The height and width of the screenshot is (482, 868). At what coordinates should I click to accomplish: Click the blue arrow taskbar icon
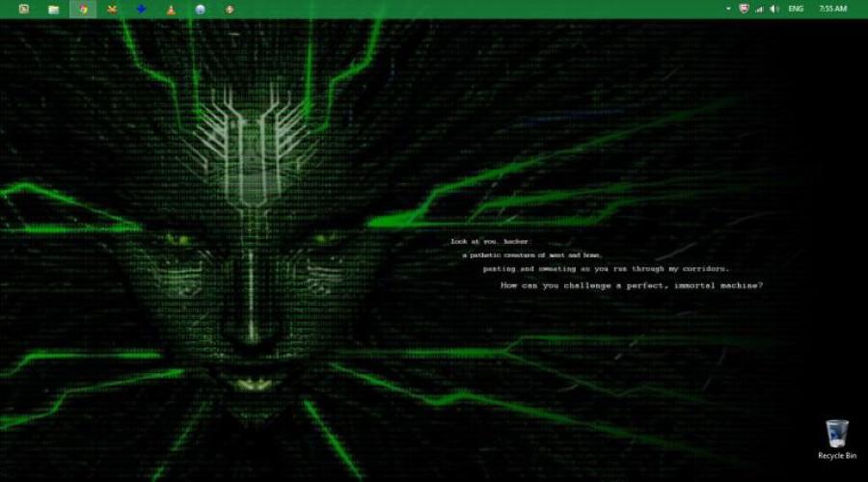[x=142, y=9]
